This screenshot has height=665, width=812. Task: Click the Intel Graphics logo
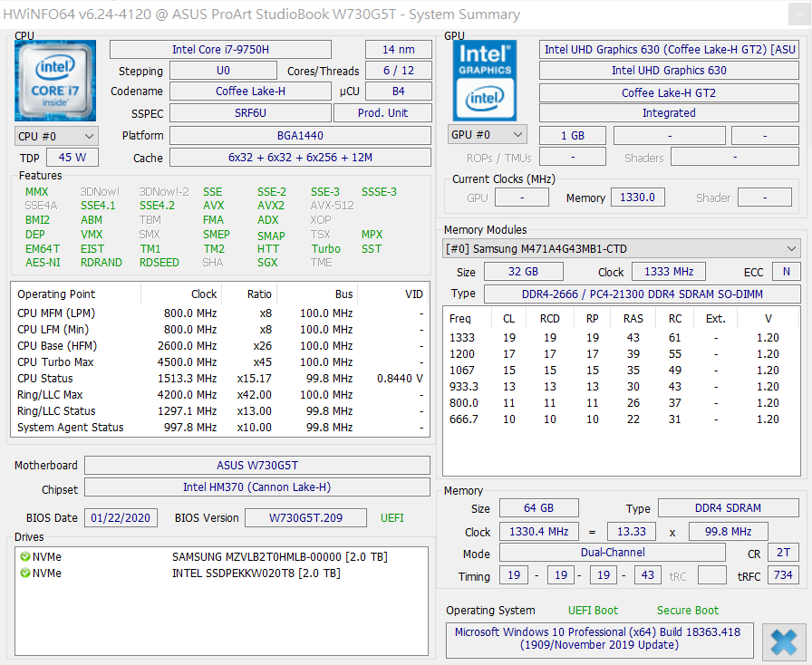(485, 81)
